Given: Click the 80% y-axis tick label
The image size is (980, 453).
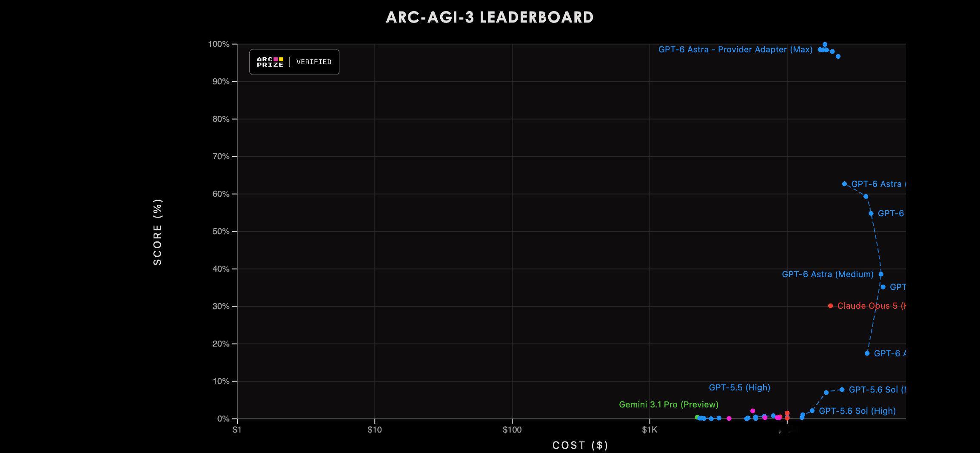Looking at the screenshot, I should (x=221, y=119).
